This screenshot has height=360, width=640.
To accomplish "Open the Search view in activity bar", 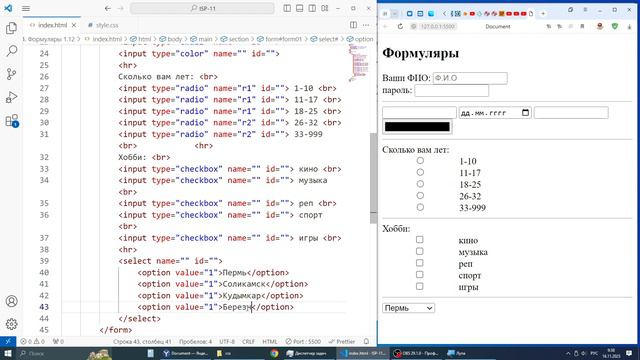I will coord(11,51).
